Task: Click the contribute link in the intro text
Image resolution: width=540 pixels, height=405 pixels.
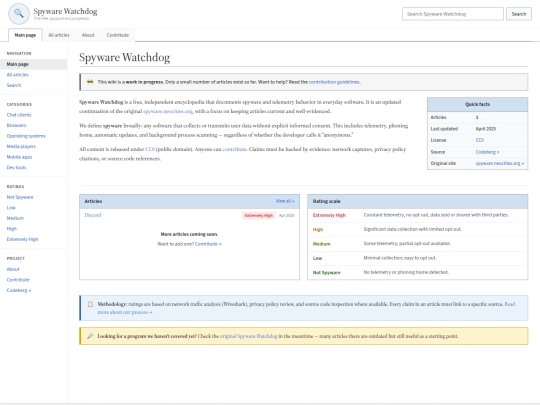Action: tap(234, 149)
